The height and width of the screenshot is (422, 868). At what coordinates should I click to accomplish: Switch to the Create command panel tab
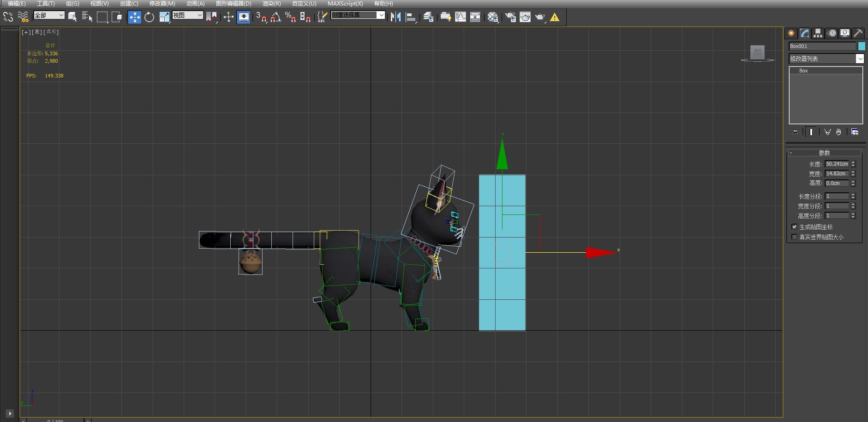tap(791, 33)
